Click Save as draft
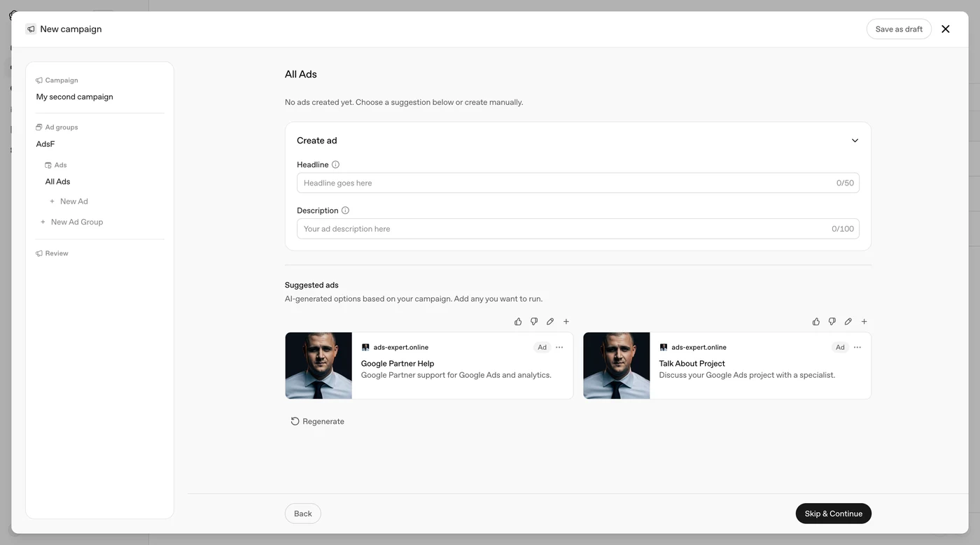980x545 pixels. tap(899, 29)
